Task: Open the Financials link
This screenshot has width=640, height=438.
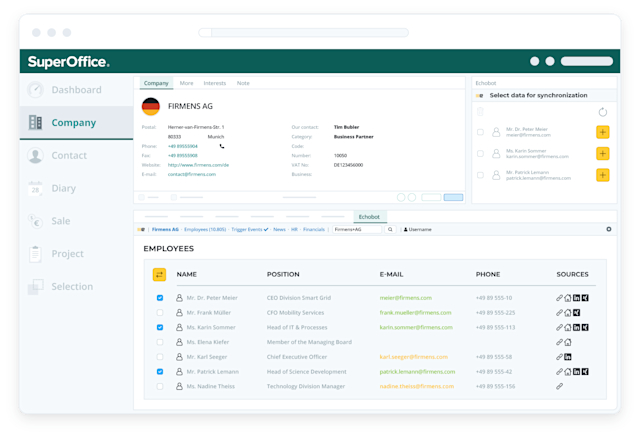Action: 314,229
